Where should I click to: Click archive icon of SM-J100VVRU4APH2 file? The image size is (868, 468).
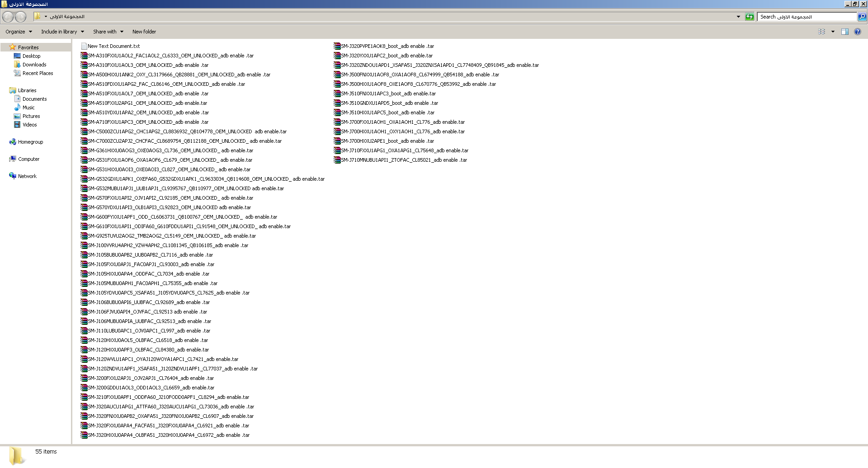point(84,245)
